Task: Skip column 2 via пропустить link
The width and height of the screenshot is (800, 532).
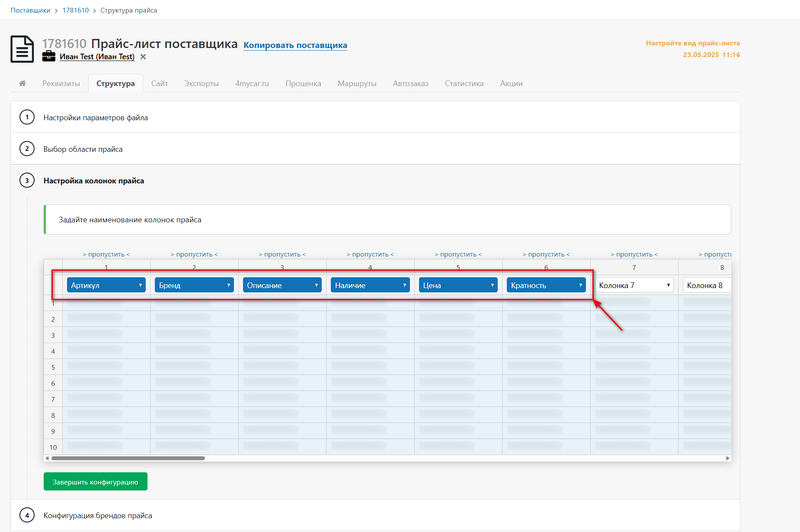Action: point(194,254)
